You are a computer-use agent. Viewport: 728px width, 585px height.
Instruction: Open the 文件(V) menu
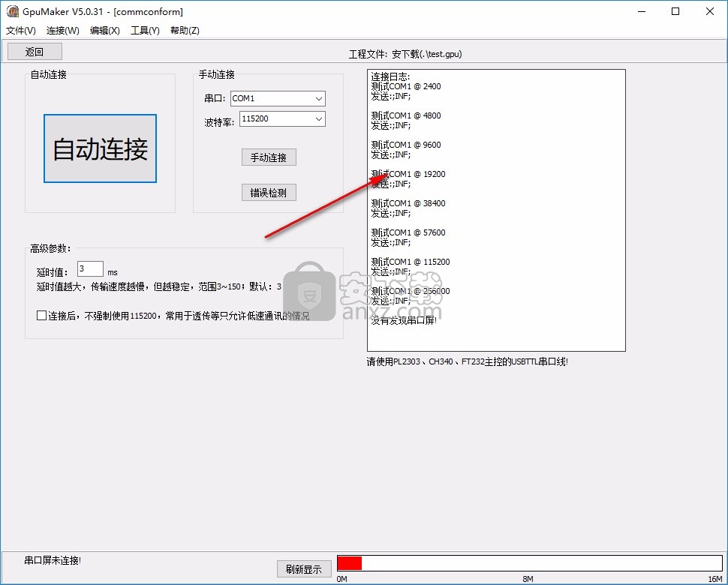(20, 31)
